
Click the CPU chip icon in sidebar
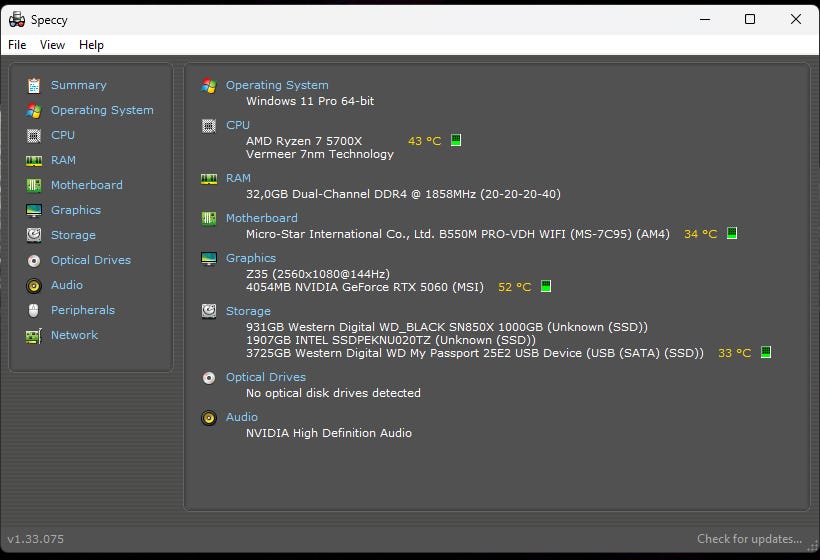[x=34, y=135]
